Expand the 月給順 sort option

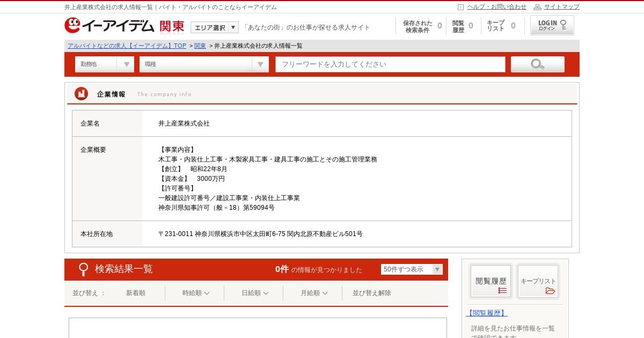pos(313,293)
